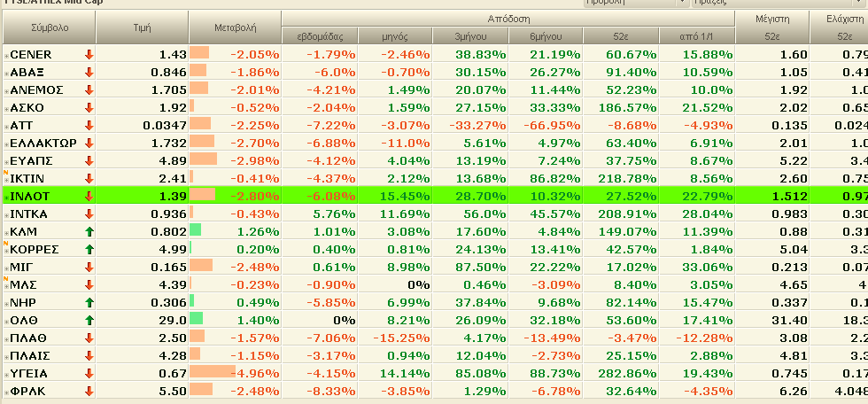Click the εβδομάδας column header

point(320,36)
